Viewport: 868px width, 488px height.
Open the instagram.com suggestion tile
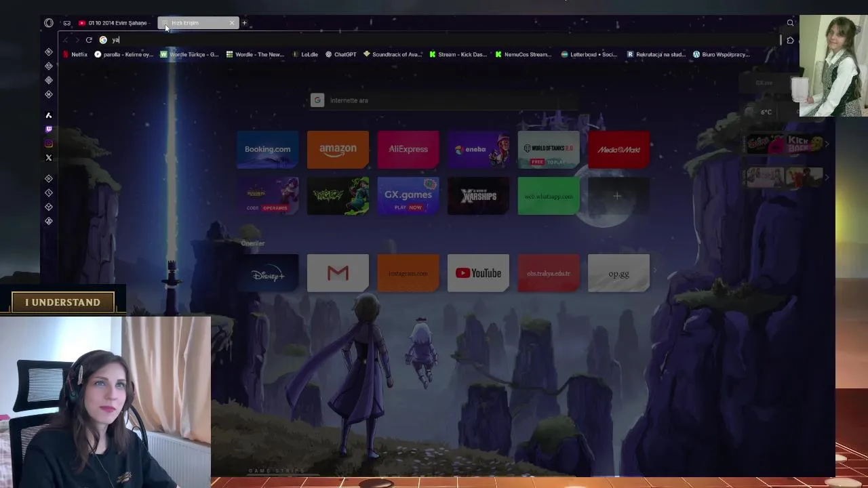click(x=408, y=273)
